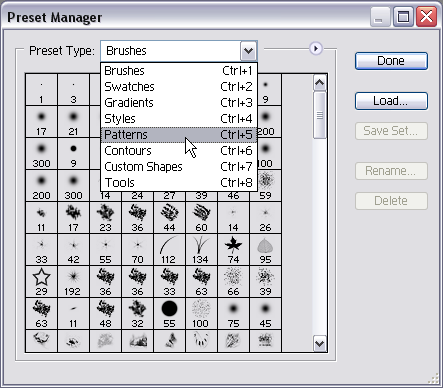443x388 pixels.
Task: Click the vertical scrollbar thumb
Action: pyautogui.click(x=320, y=115)
